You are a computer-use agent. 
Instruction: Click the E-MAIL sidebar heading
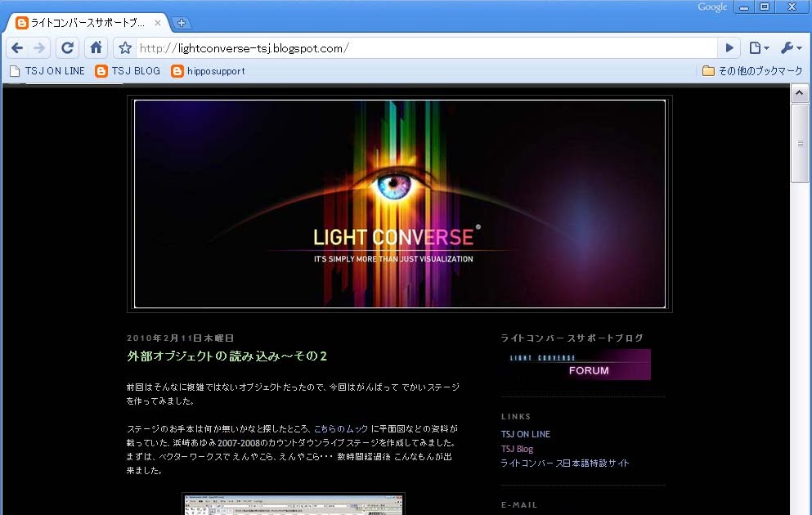[x=519, y=504]
